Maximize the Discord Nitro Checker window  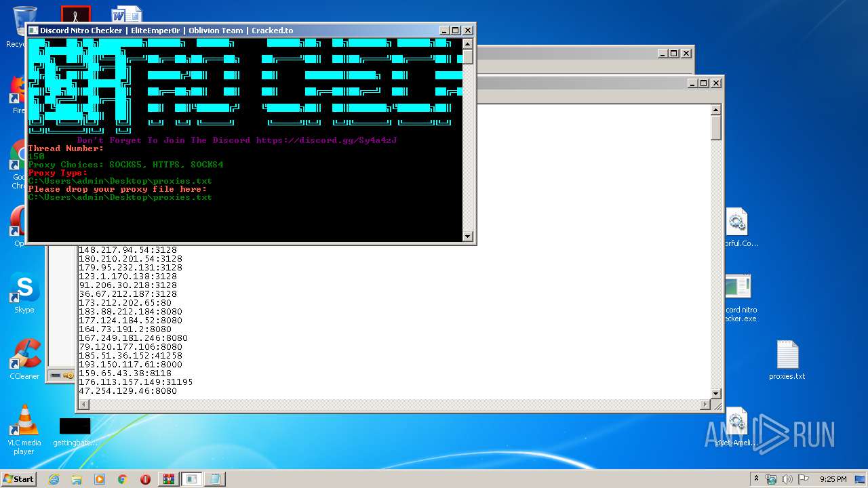tap(455, 30)
